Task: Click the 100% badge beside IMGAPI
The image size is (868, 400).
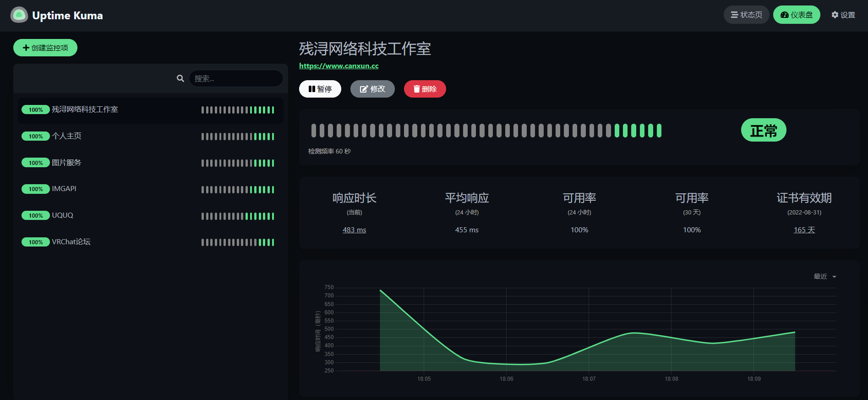Action: 36,189
